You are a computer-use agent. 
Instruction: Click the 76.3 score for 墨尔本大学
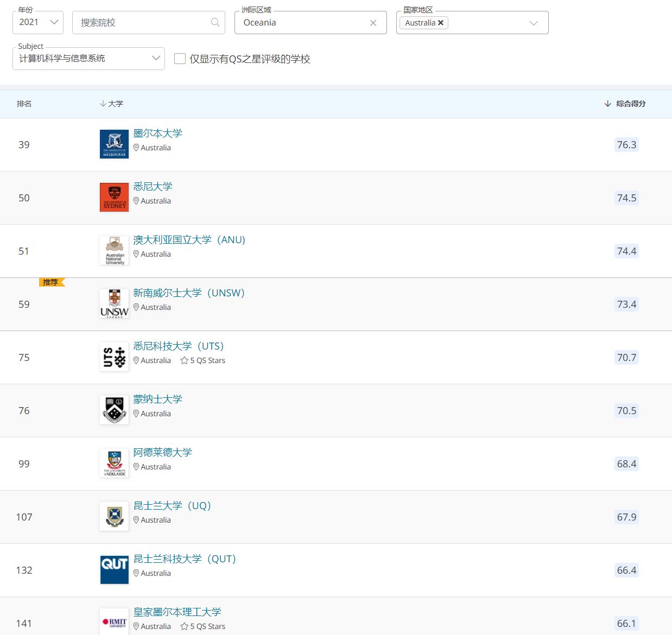(x=626, y=145)
